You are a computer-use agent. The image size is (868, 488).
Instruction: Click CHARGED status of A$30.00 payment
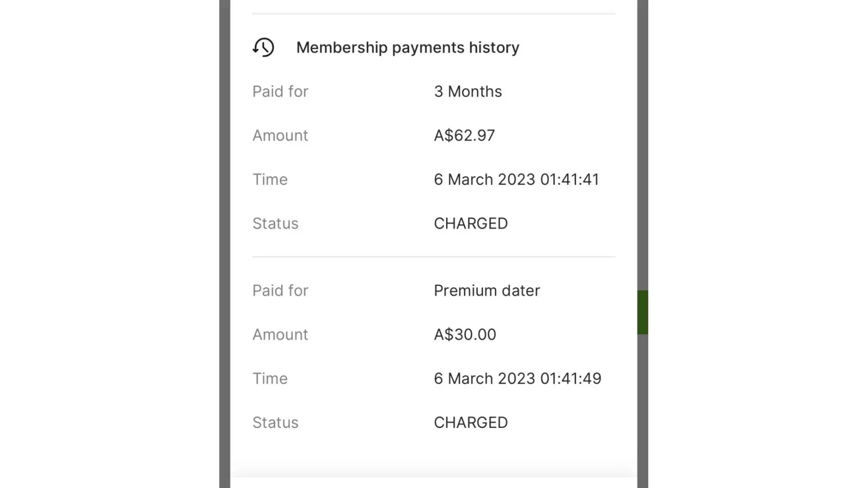pos(471,422)
